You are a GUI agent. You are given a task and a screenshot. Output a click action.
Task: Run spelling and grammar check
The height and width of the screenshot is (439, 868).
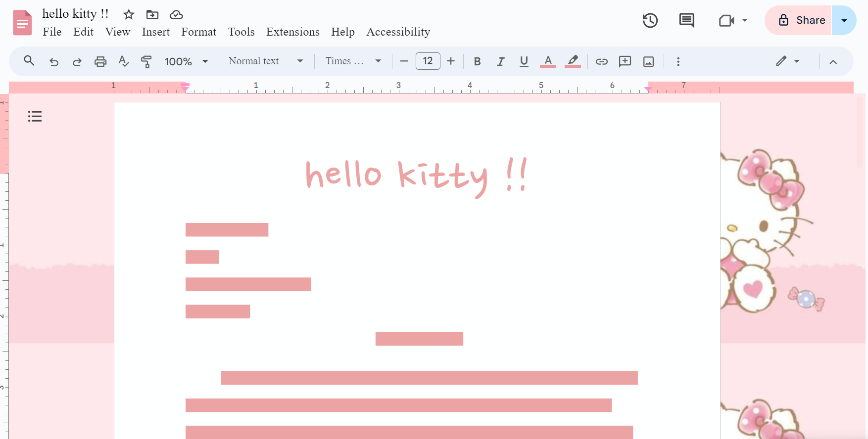click(124, 61)
